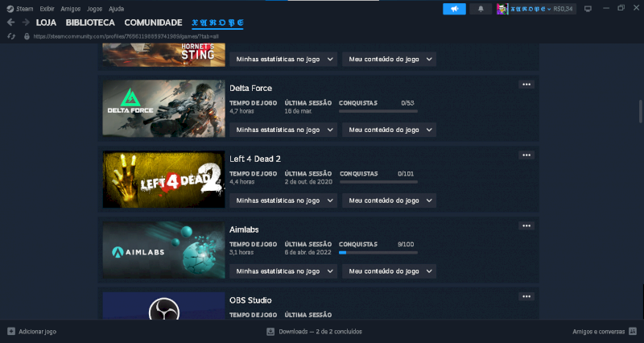
Task: Expand Left 4 Dead 2 'Meu conteúdo do jogo' dropdown
Action: coord(389,200)
